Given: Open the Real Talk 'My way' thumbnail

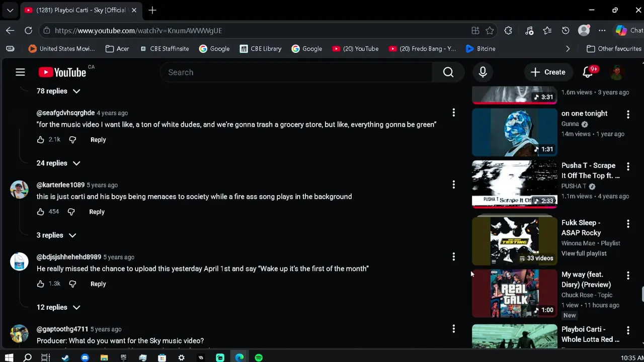Looking at the screenshot, I should (515, 293).
